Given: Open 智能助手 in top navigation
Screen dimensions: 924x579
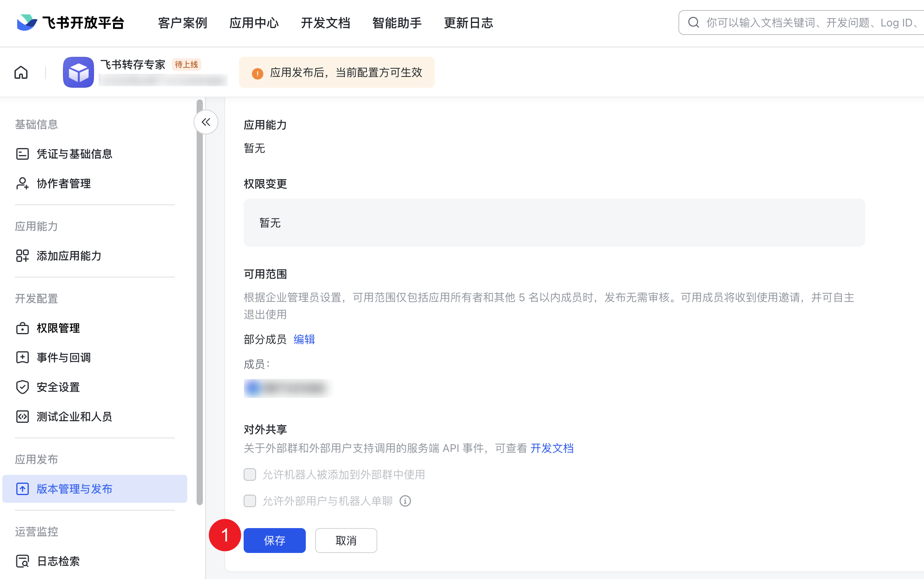Looking at the screenshot, I should (x=397, y=23).
